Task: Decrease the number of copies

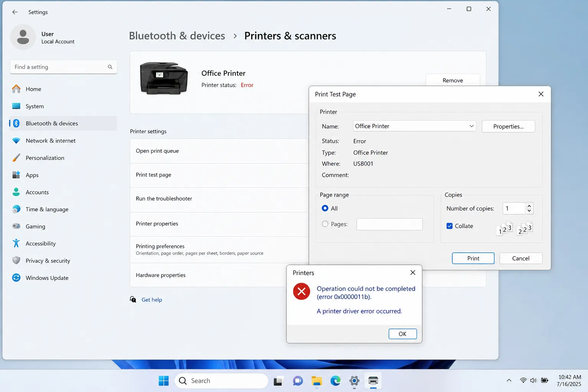Action: [529, 211]
